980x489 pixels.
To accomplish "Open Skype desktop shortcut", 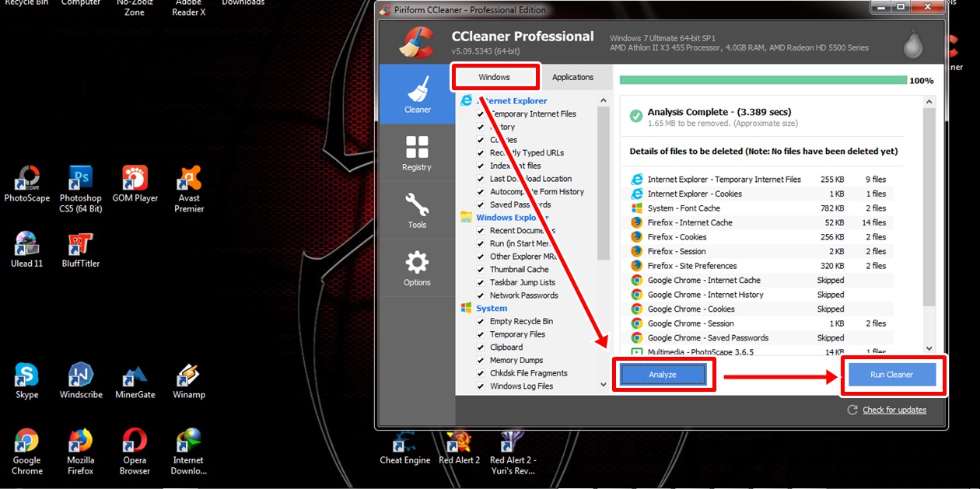I will 27,381.
